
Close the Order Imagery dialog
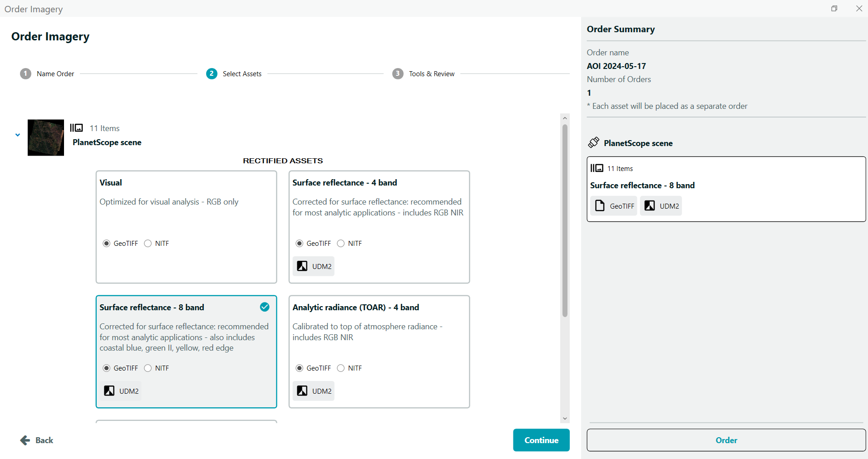[x=859, y=8]
